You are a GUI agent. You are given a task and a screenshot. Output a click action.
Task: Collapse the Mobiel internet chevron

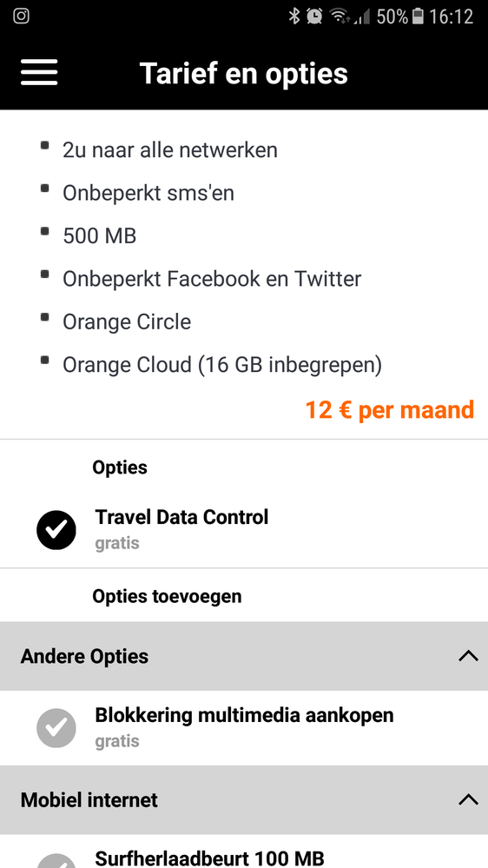pos(468,800)
